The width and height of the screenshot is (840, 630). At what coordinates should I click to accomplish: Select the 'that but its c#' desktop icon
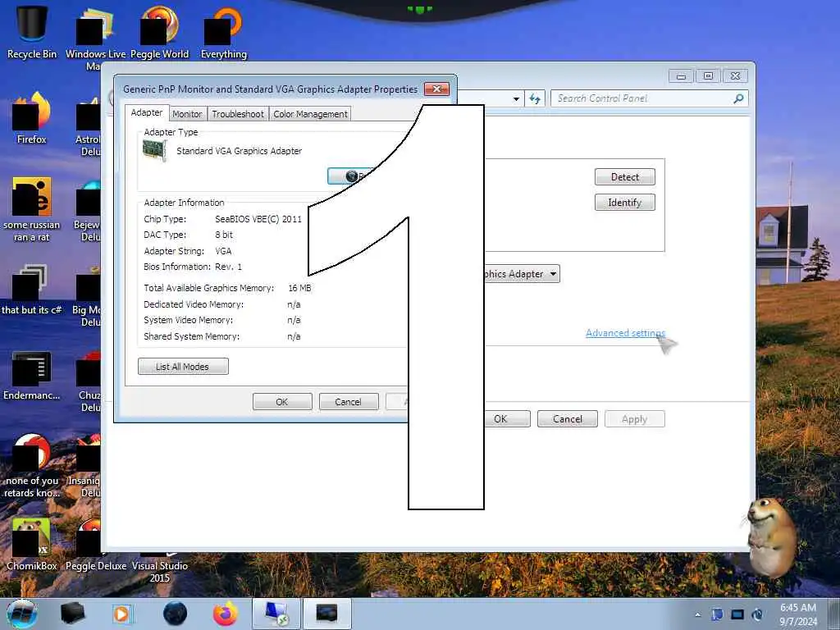pos(32,290)
